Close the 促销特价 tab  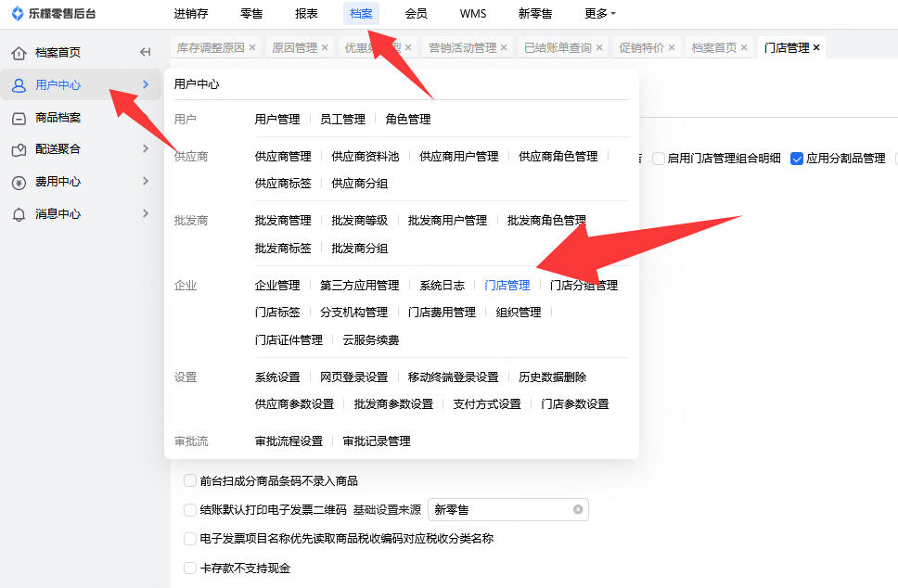(x=672, y=47)
